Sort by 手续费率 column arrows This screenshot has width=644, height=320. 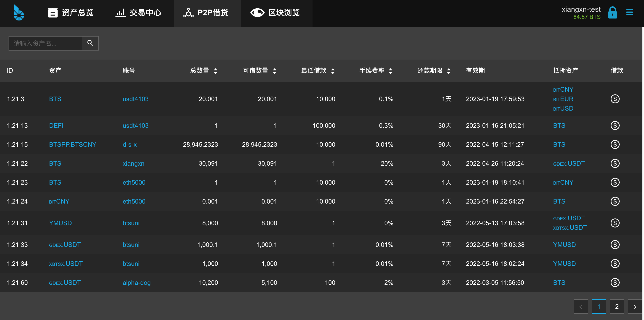click(391, 71)
